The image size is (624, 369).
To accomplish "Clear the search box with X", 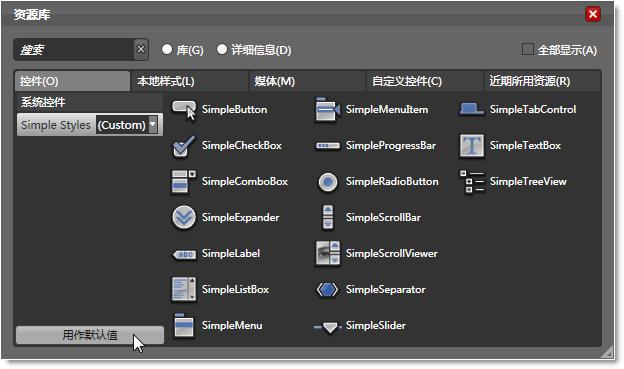I will coord(141,49).
